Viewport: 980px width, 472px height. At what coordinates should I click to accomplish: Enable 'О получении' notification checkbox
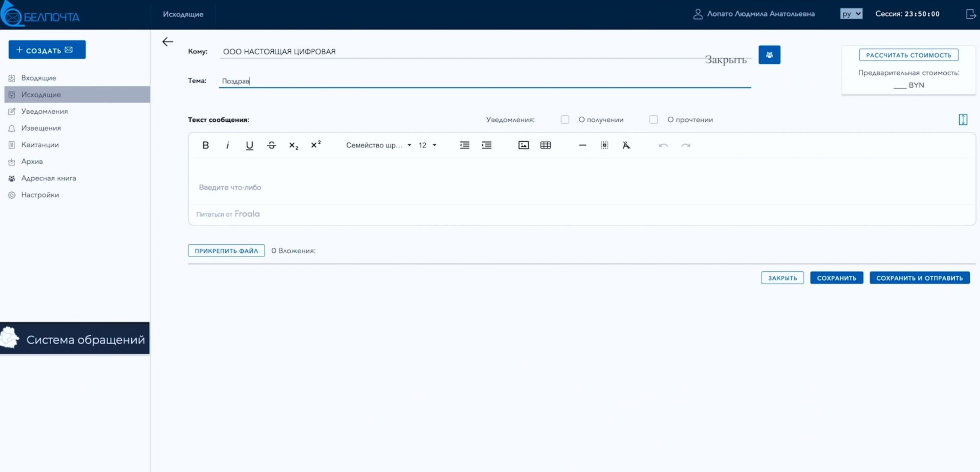pos(565,120)
